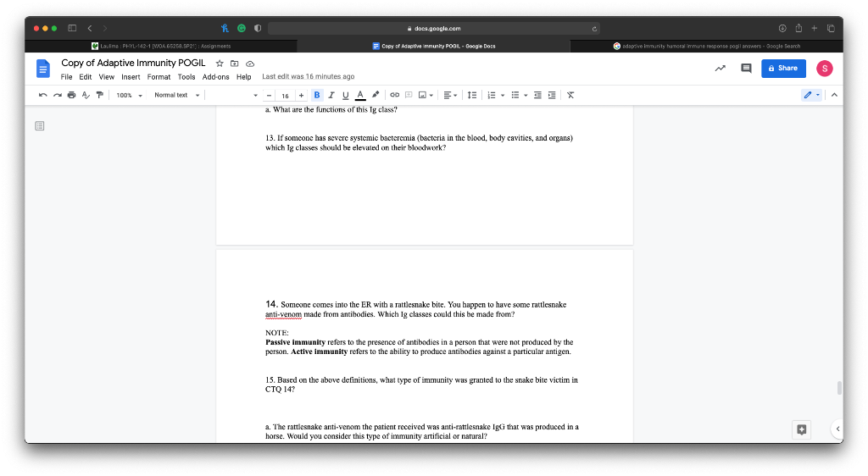
Task: Open the editing mode pencil dropdown
Action: [811, 95]
